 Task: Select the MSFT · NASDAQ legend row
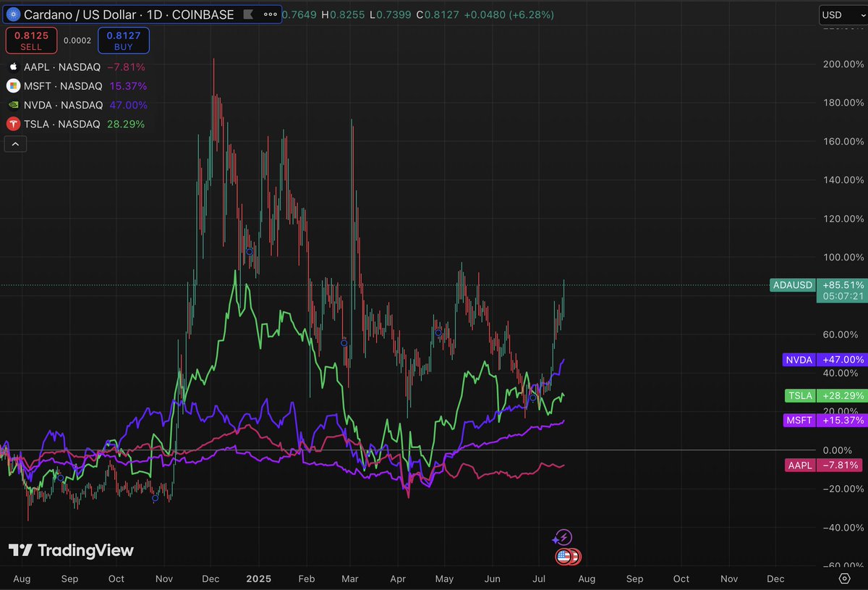pyautogui.click(x=77, y=86)
